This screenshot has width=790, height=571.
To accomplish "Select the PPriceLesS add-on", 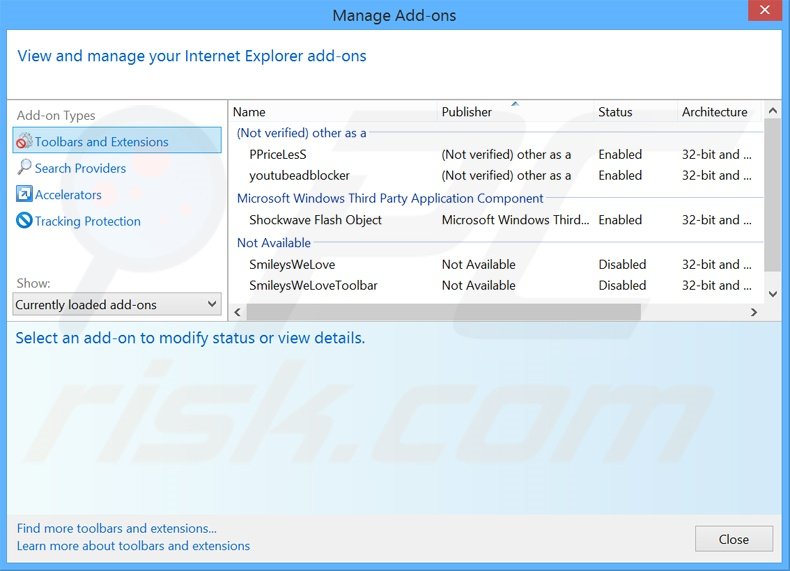I will point(278,155).
